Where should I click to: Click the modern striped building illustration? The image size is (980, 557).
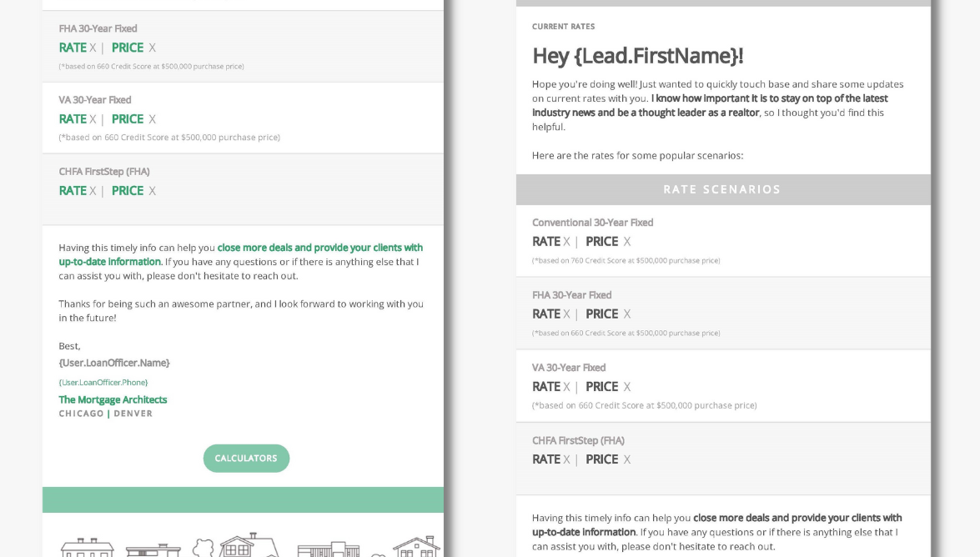[329, 549]
